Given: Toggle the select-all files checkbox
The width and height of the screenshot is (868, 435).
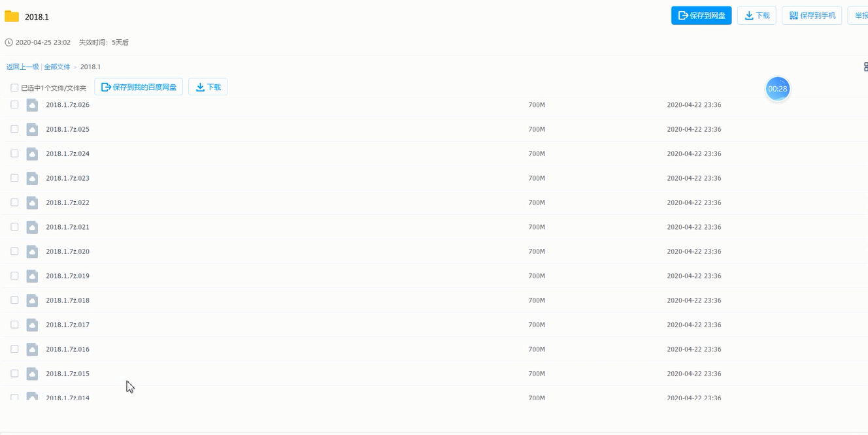Looking at the screenshot, I should point(14,88).
